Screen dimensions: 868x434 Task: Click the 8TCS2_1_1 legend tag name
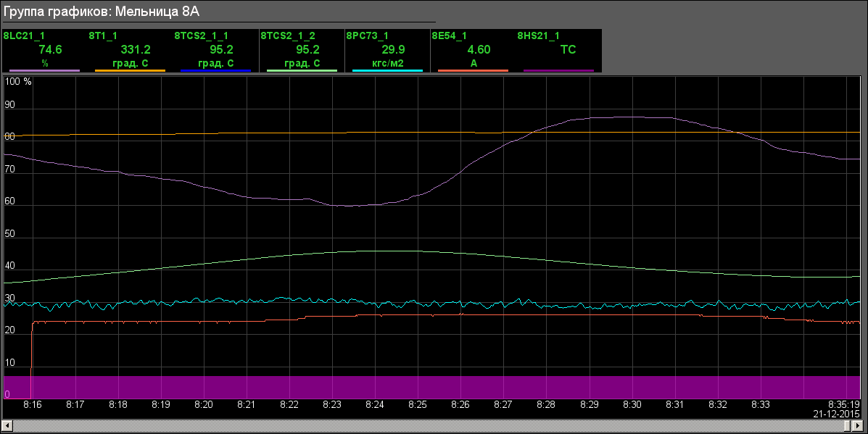tap(201, 35)
